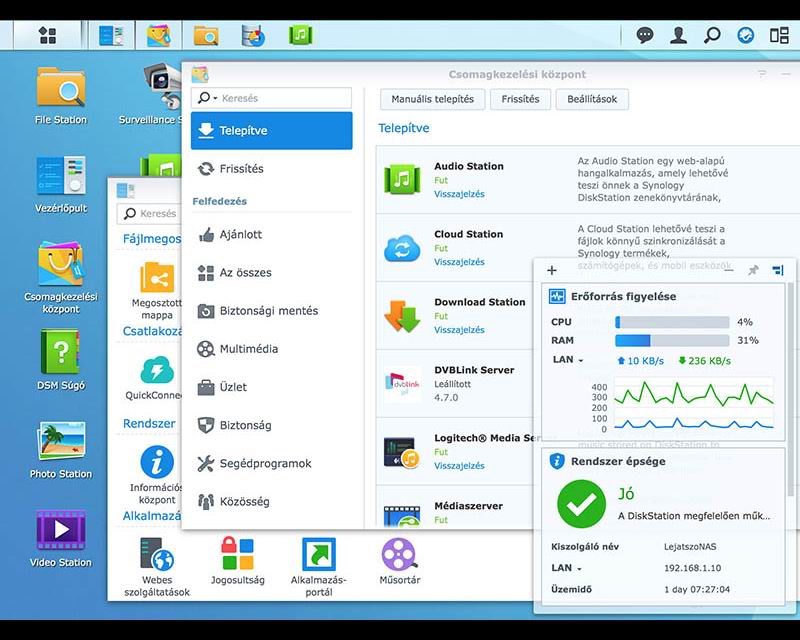Screen dimensions: 800x640
Task: Open Műsortár icon in control panel
Action: 399,555
